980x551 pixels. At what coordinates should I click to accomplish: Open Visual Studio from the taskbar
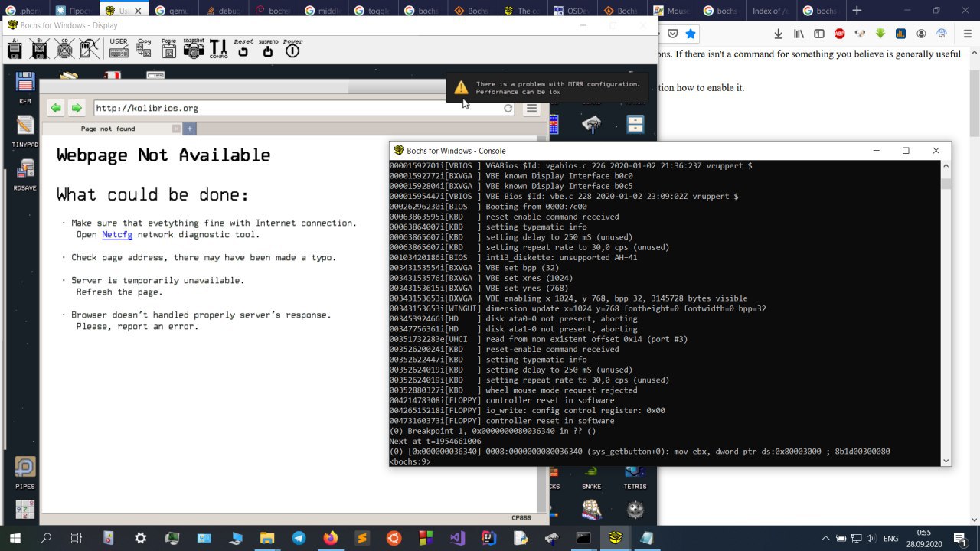pos(457,538)
